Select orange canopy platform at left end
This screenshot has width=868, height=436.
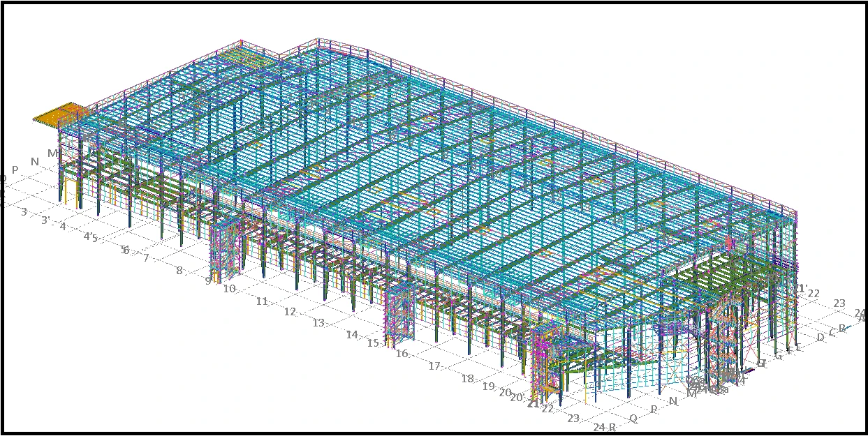(x=61, y=114)
